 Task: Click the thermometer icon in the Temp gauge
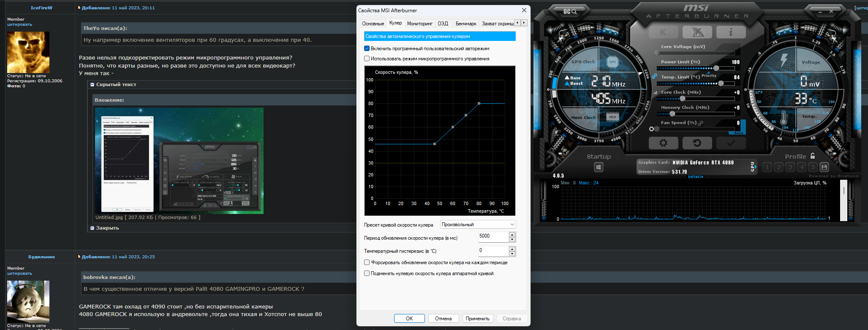click(x=784, y=119)
